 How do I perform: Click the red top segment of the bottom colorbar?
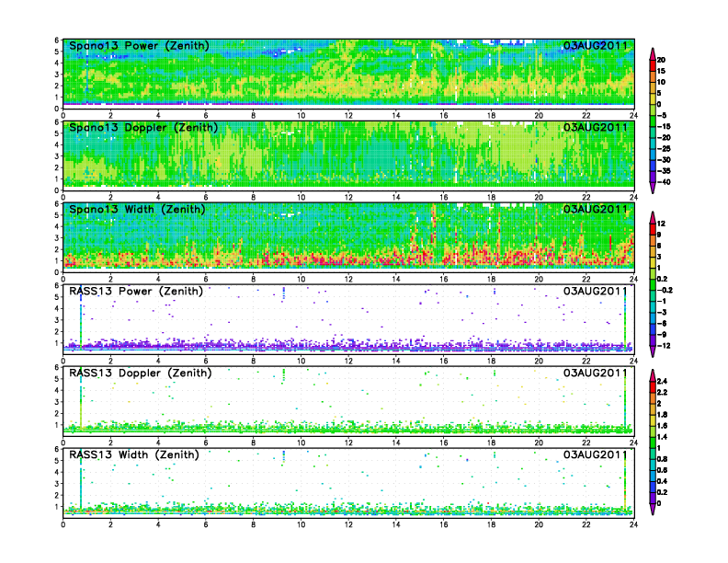653,386
